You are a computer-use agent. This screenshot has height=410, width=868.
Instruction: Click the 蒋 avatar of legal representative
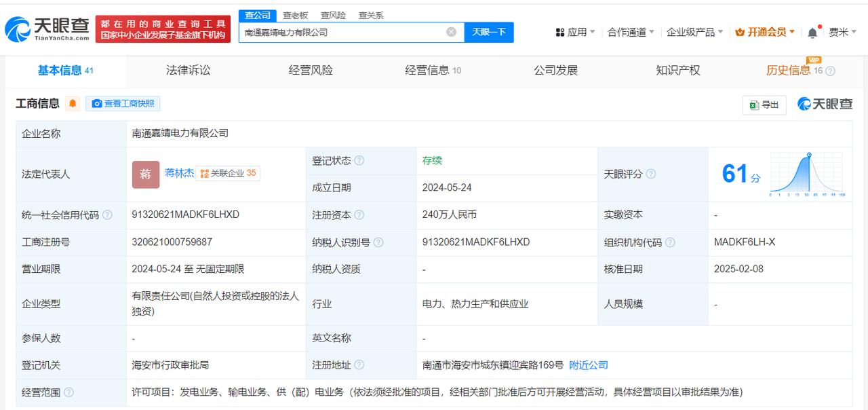click(146, 174)
